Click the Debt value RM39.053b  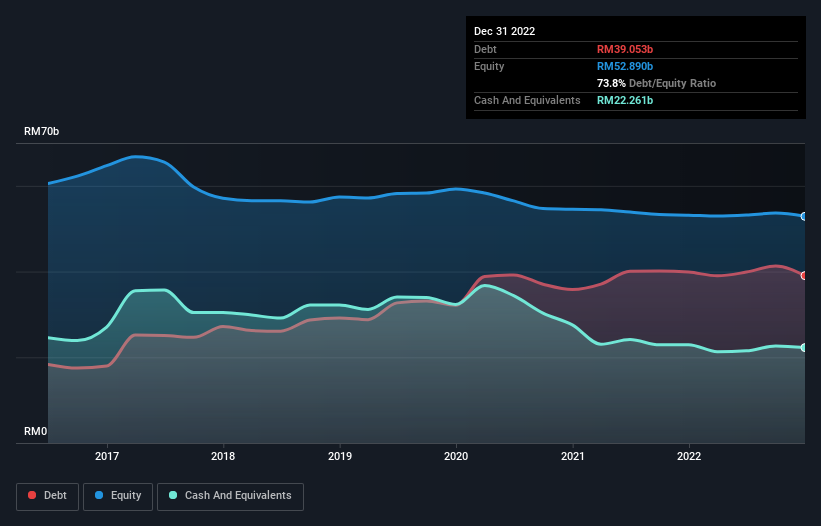point(625,49)
